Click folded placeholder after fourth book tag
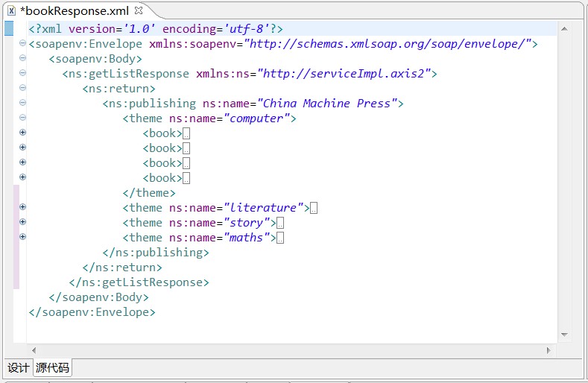The height and width of the screenshot is (383, 588). pos(186,178)
